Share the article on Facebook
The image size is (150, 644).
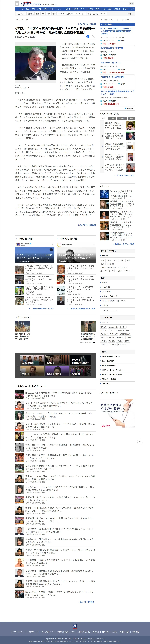(x=88, y=37)
